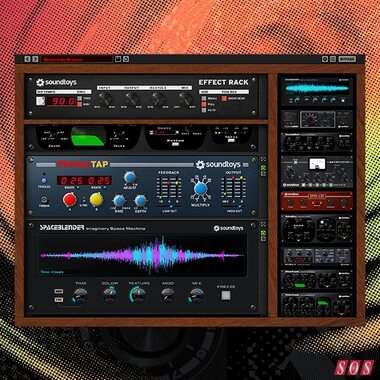Click the SpaceBlender Color knob
Screen dimensions: 380x380
110,295
